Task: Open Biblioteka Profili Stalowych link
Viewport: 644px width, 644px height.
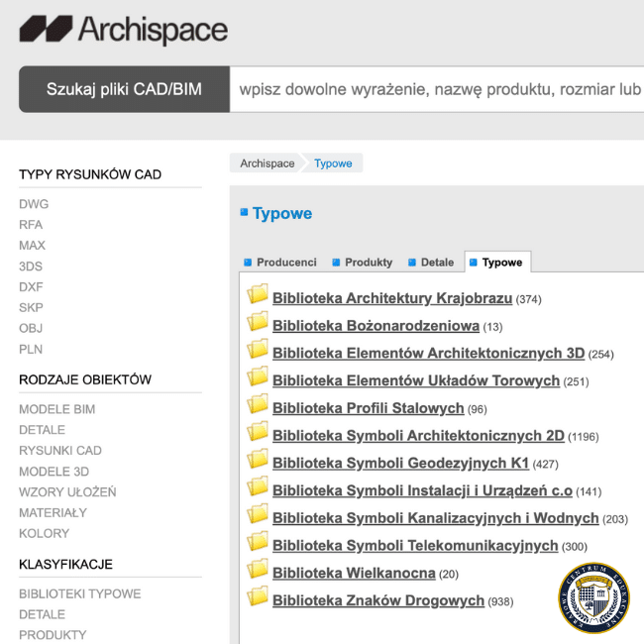Action: pyautogui.click(x=368, y=408)
